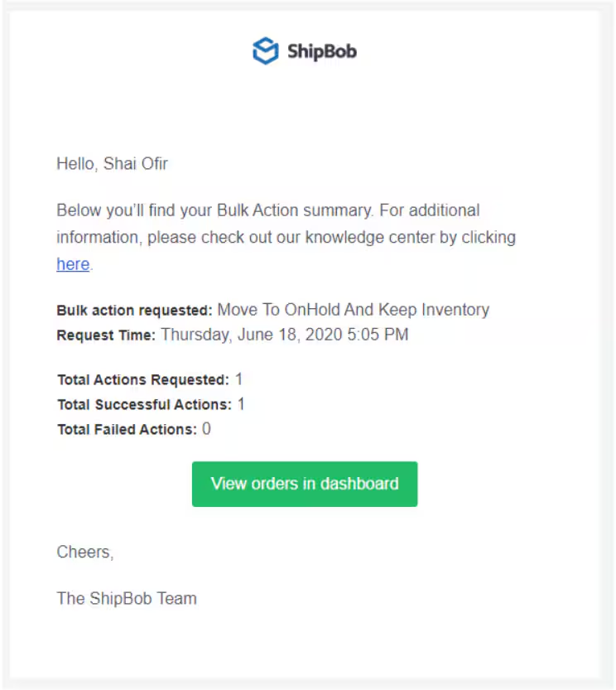This screenshot has width=616, height=690.
Task: Click the Cheers closing text
Action: pyautogui.click(x=84, y=552)
